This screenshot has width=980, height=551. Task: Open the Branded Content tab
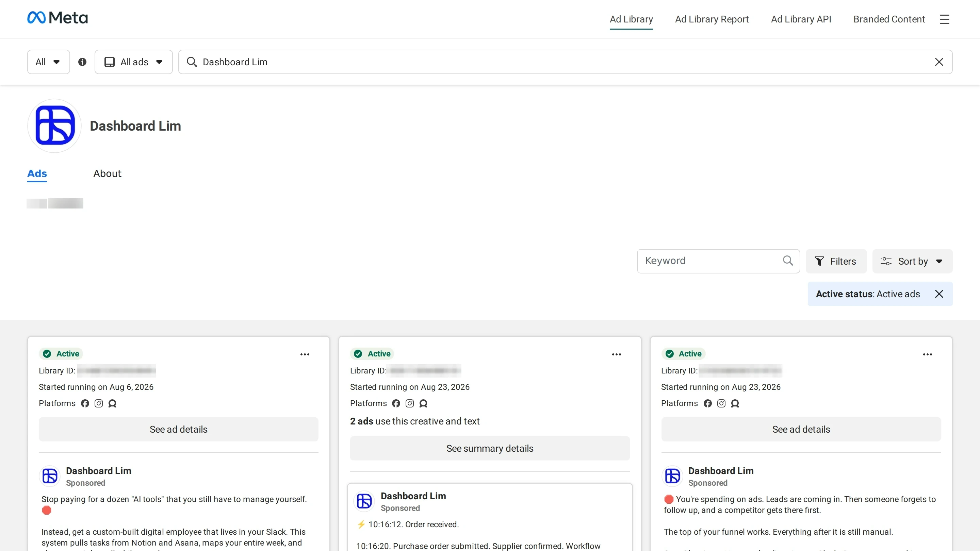889,19
